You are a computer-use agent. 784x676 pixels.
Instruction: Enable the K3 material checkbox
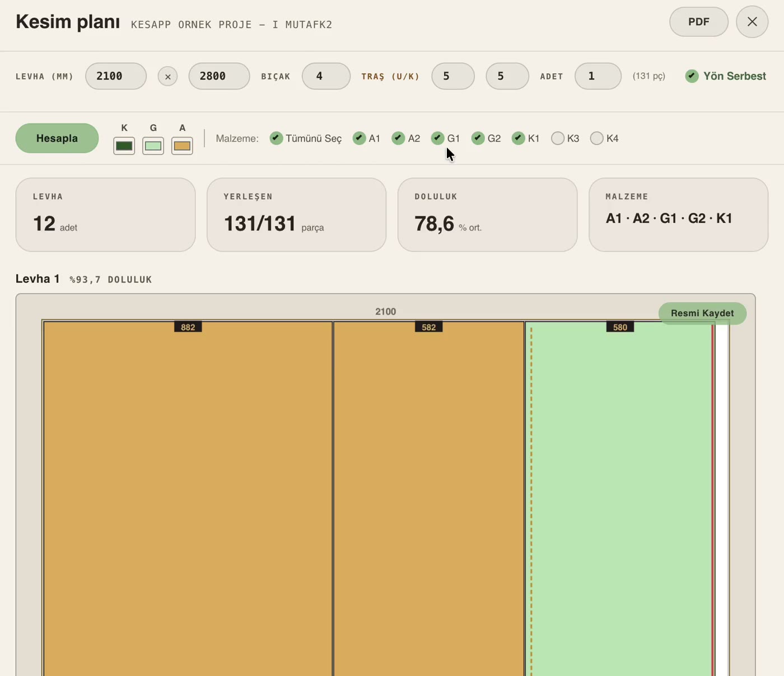pyautogui.click(x=558, y=138)
